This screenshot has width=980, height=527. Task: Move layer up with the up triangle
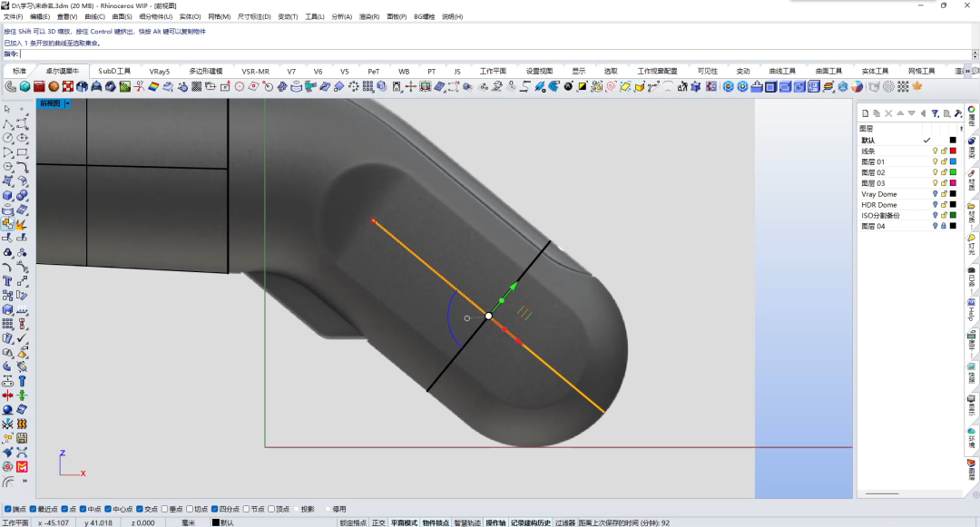point(900,113)
